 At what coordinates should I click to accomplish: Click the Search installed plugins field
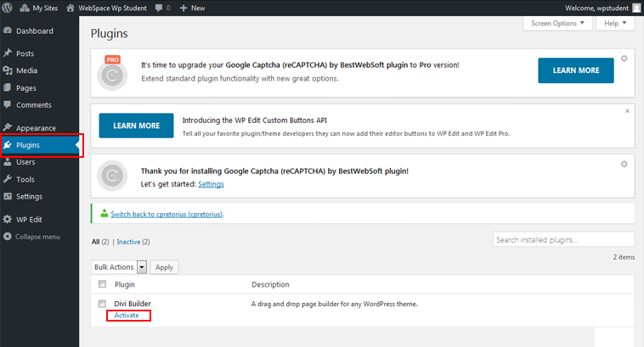563,239
